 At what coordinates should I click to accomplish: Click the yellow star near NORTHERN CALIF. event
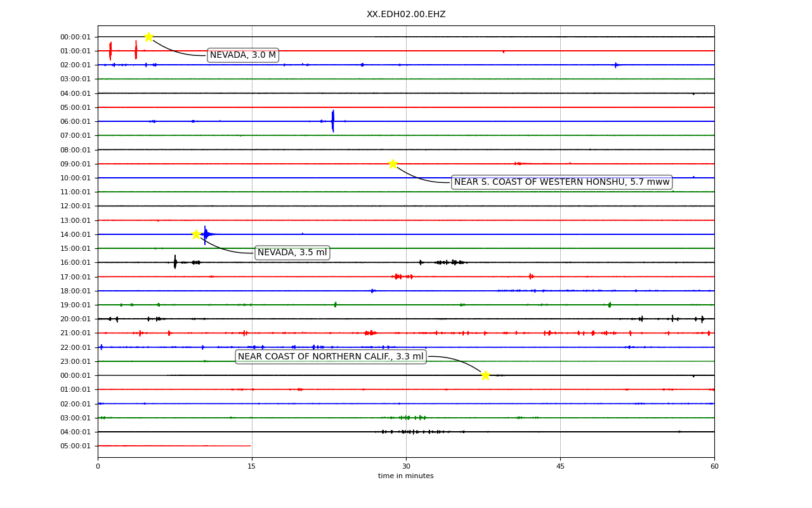(x=485, y=375)
